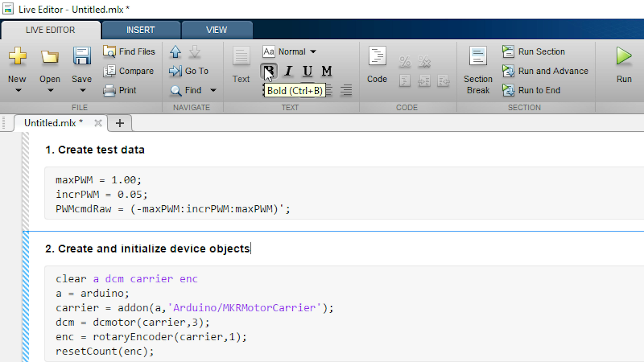644x362 pixels.
Task: Toggle Bold formatting
Action: (x=269, y=71)
